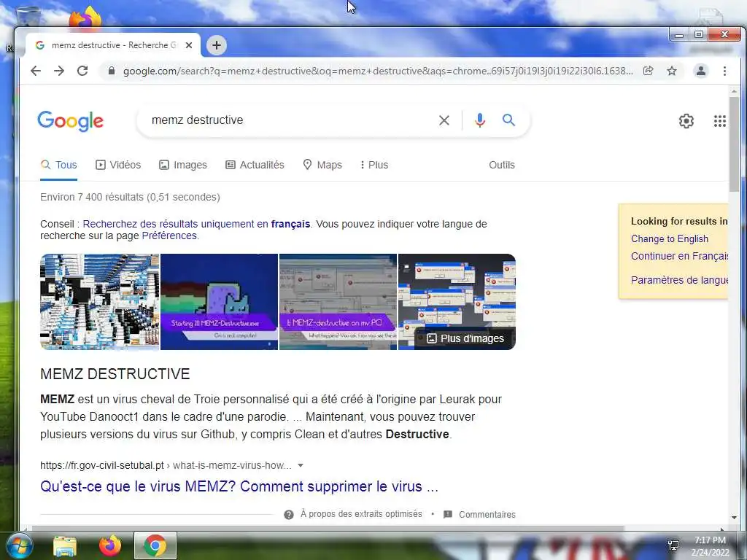Bookmark this page with the star icon

coord(672,71)
